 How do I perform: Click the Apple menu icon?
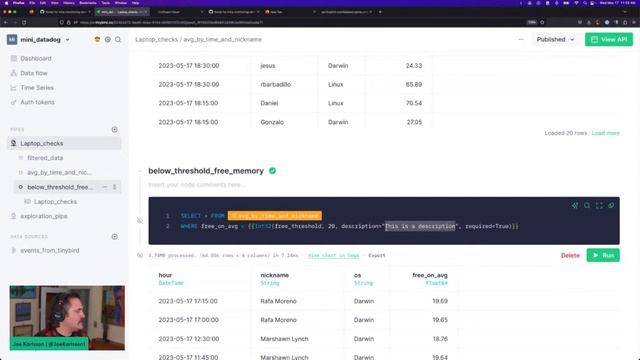pos(6,3)
